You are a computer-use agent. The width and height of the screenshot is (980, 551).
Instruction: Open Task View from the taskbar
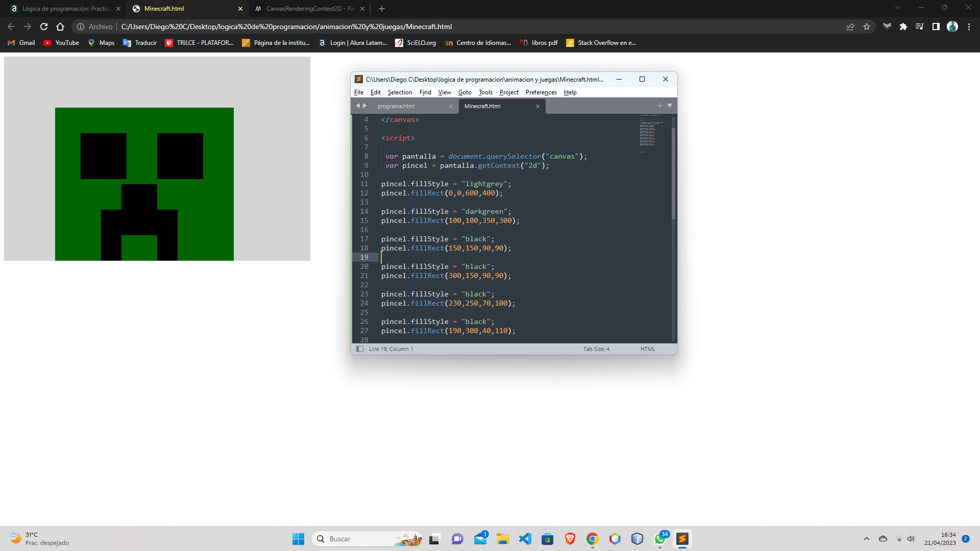tap(434, 539)
